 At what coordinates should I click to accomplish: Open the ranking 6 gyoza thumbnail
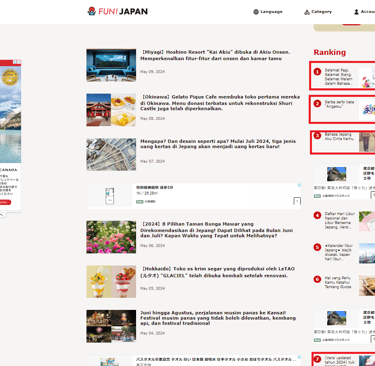click(x=367, y=286)
